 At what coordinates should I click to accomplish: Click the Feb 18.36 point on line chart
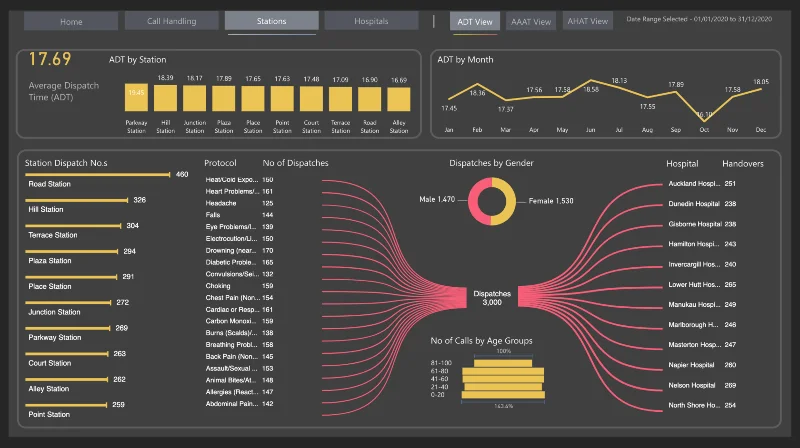pos(478,84)
